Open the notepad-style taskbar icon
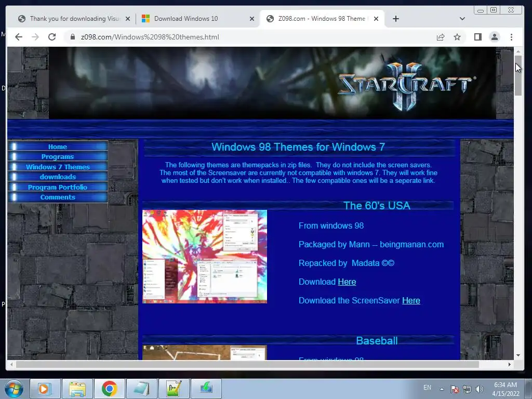 coord(141,389)
